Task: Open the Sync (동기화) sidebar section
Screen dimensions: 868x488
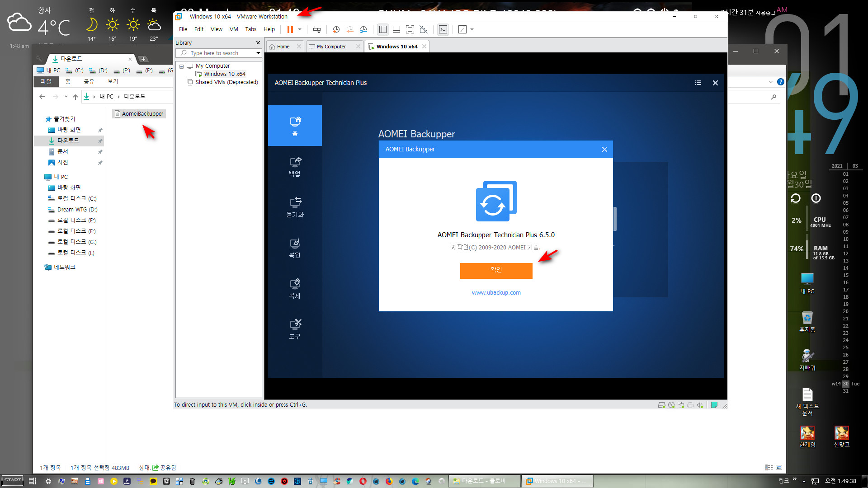Action: (x=295, y=207)
